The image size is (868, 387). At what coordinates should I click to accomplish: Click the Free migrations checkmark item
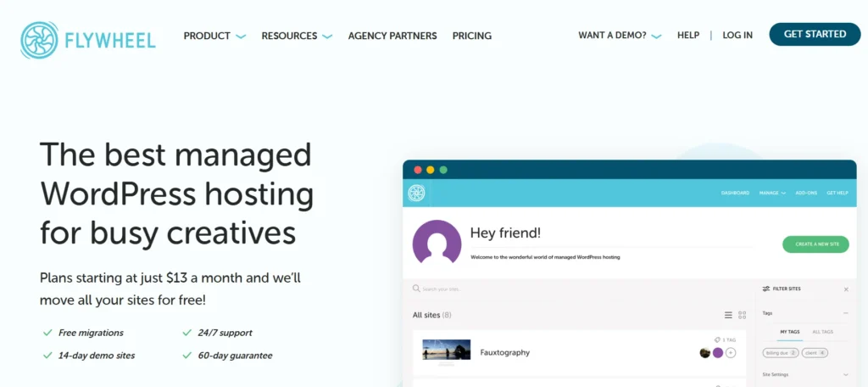coord(83,333)
